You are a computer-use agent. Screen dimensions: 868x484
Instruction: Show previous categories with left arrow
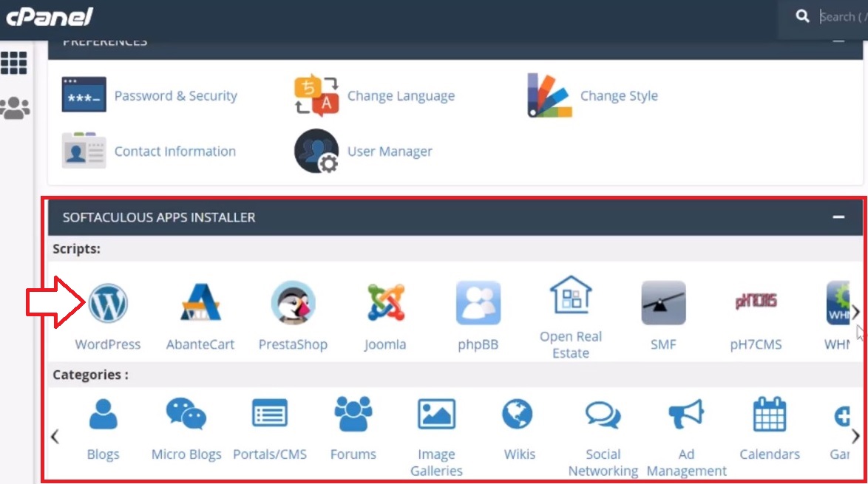pyautogui.click(x=55, y=437)
